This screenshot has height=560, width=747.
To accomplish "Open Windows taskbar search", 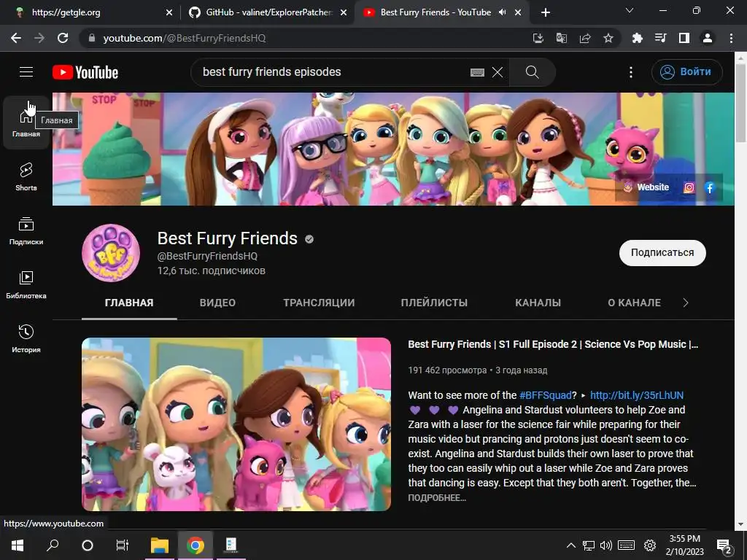I will [53, 545].
